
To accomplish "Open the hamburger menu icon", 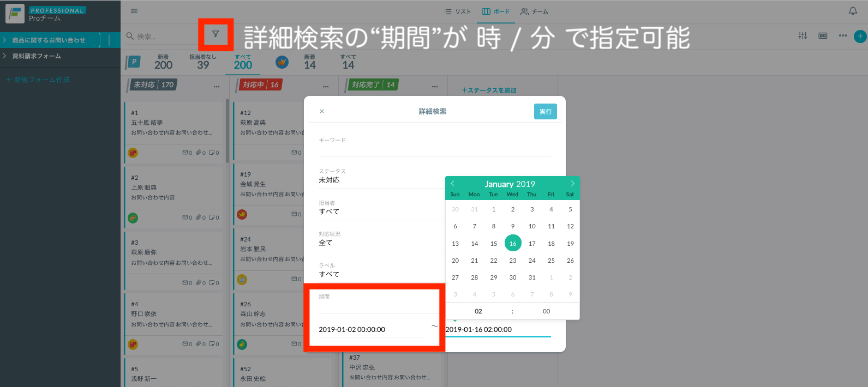I will tap(134, 11).
